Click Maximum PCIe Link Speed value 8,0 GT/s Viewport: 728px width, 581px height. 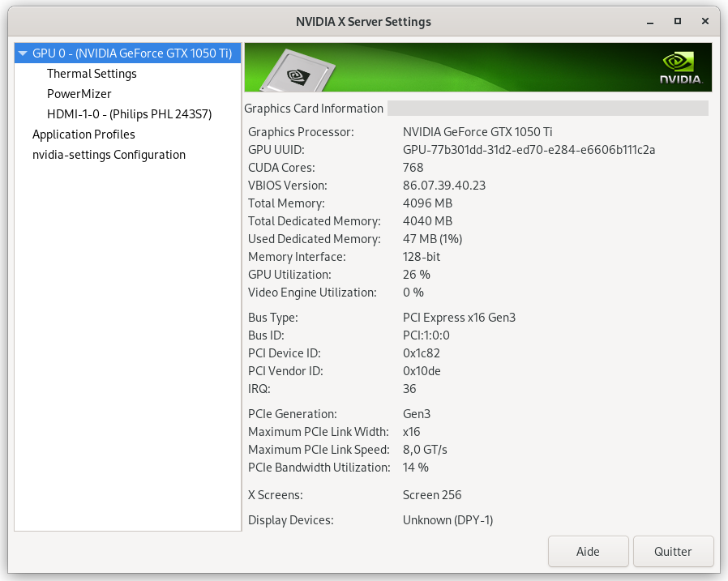(425, 450)
